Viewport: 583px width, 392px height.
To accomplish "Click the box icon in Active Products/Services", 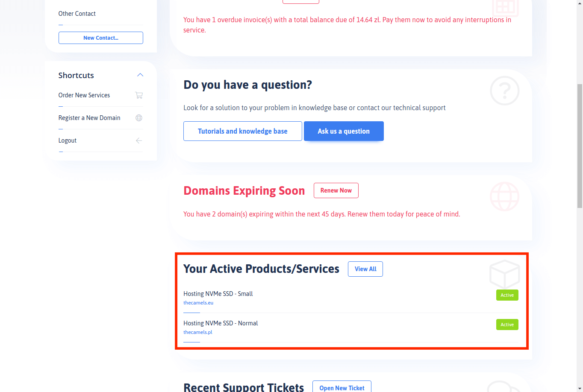I will (x=505, y=274).
